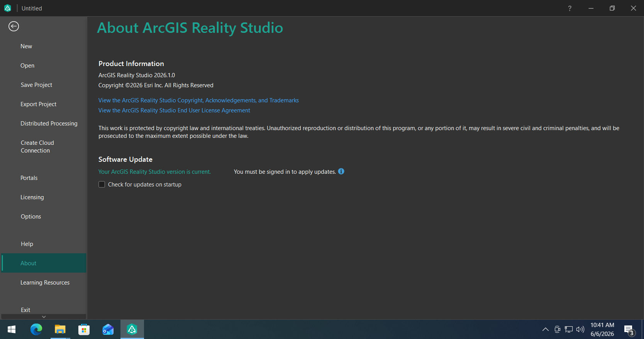This screenshot has height=339, width=644.
Task: Click the Software Update heading
Action: click(125, 159)
